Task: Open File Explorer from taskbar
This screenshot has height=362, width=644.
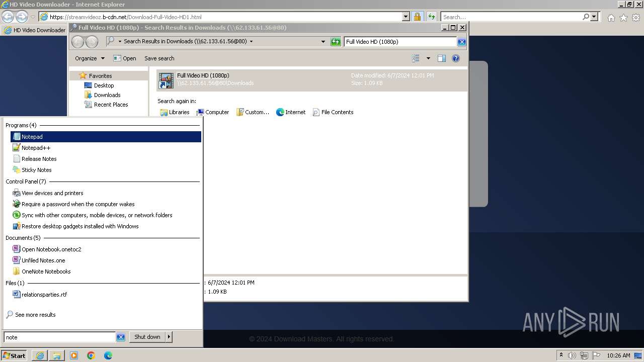Action: click(x=57, y=355)
